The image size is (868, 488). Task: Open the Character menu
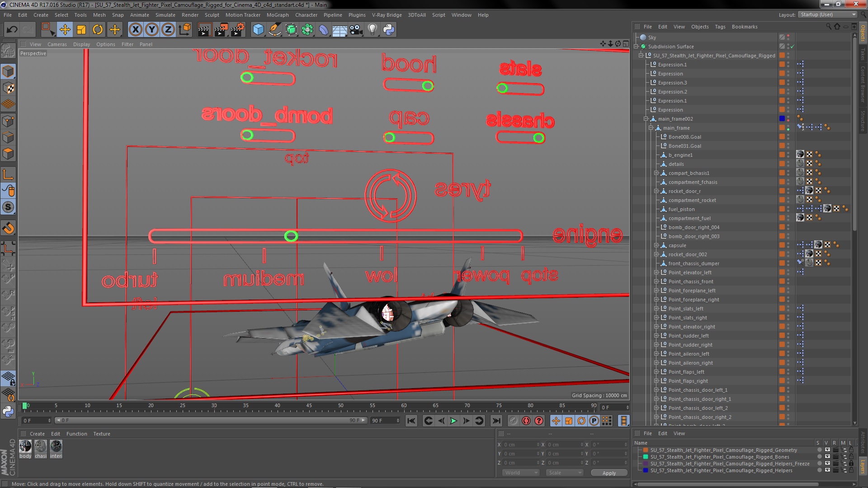pos(306,15)
